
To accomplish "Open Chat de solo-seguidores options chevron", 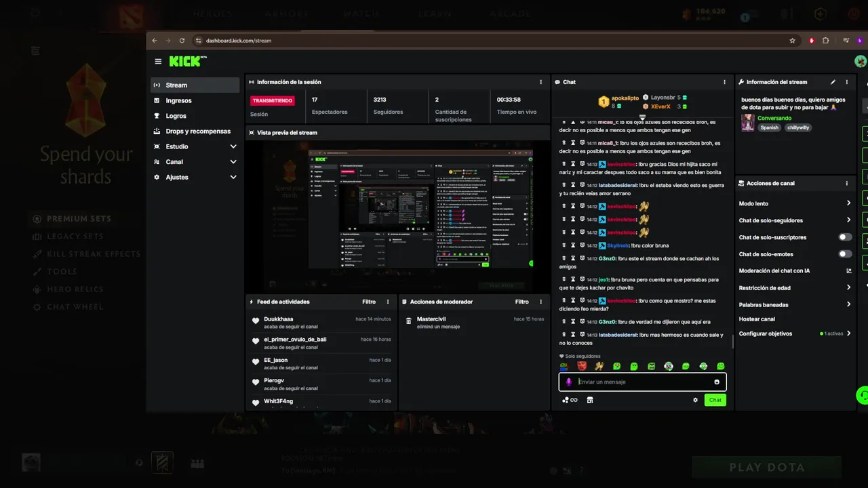I will tap(848, 220).
